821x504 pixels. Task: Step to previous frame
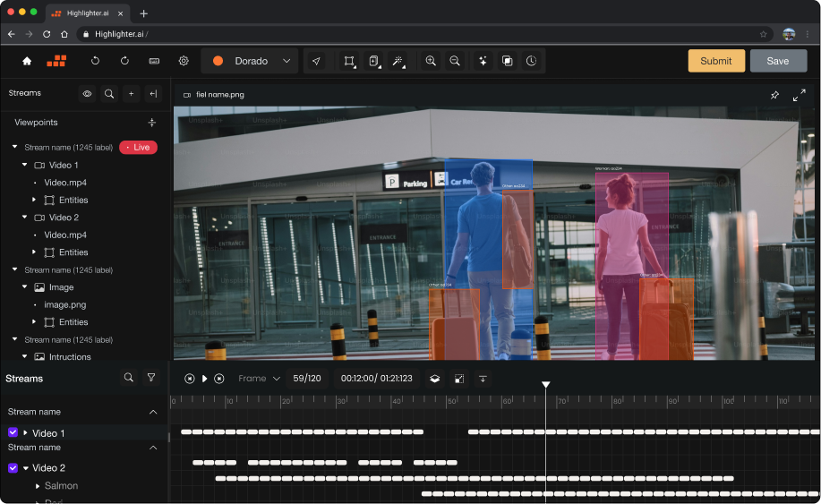tap(190, 379)
